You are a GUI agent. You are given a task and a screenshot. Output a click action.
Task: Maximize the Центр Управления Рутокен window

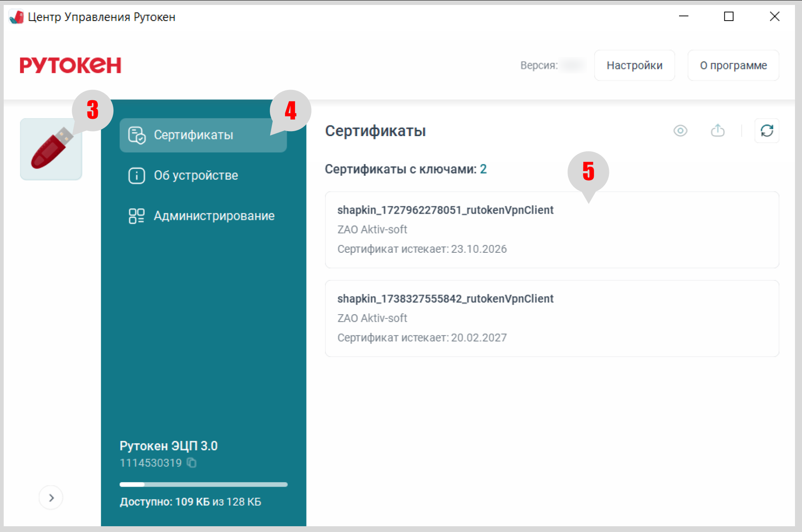[x=729, y=16]
